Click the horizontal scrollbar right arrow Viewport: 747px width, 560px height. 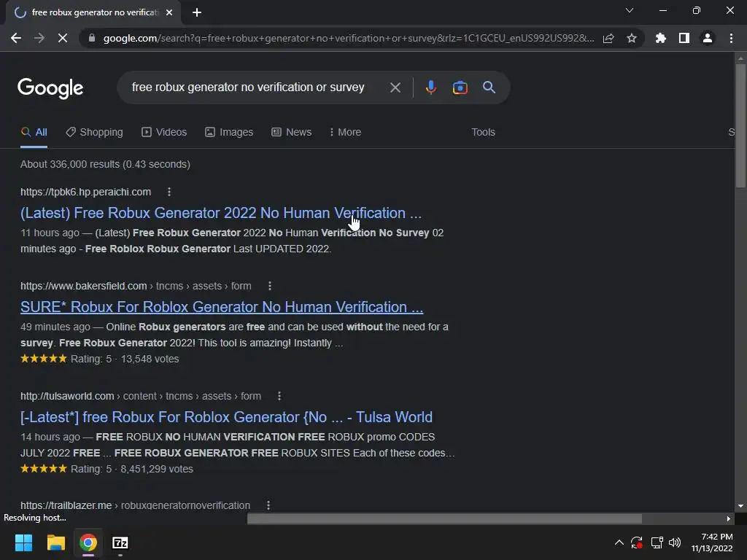coord(729,518)
